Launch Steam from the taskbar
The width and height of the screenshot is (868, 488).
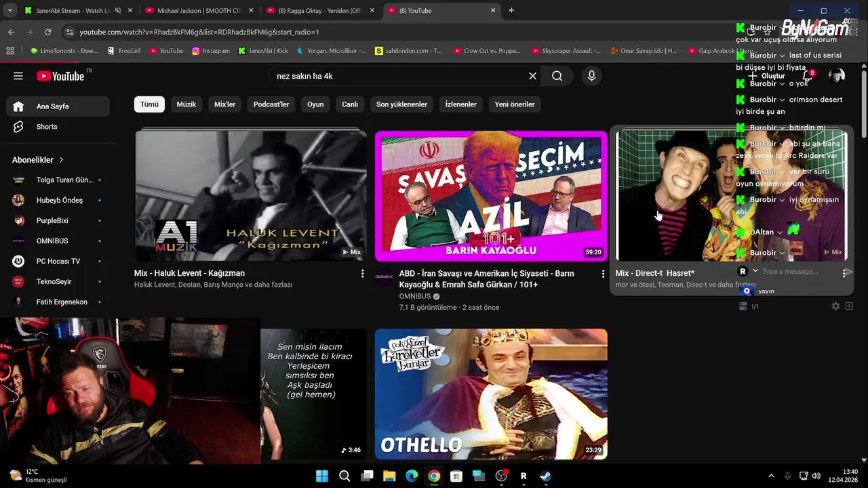(x=545, y=476)
